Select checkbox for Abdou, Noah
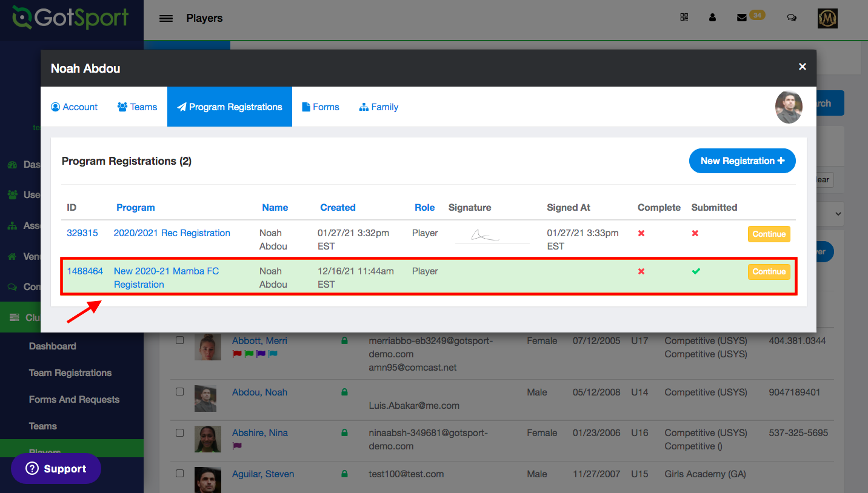 [179, 392]
